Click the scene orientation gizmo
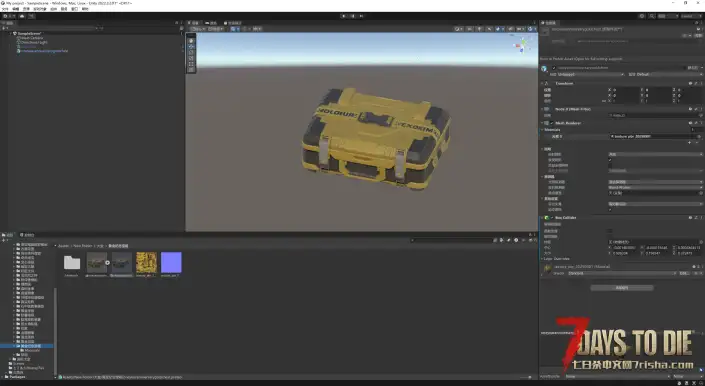This screenshot has width=705, height=386. [x=523, y=44]
